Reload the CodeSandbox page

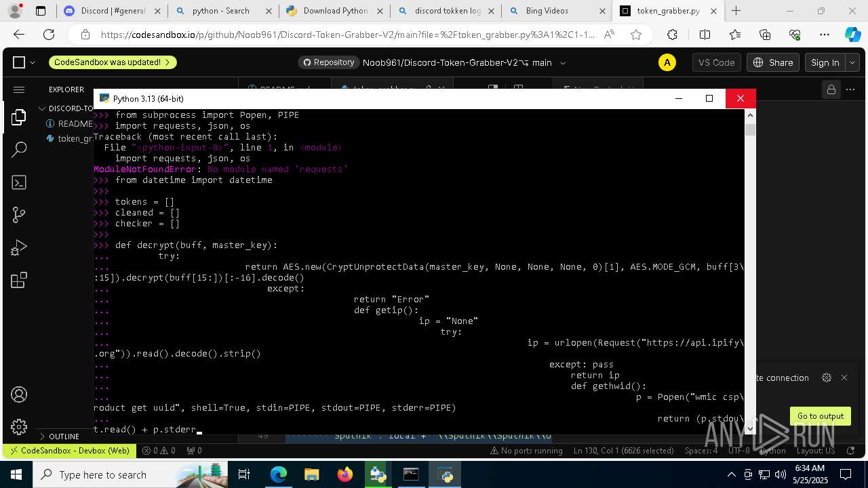[49, 35]
